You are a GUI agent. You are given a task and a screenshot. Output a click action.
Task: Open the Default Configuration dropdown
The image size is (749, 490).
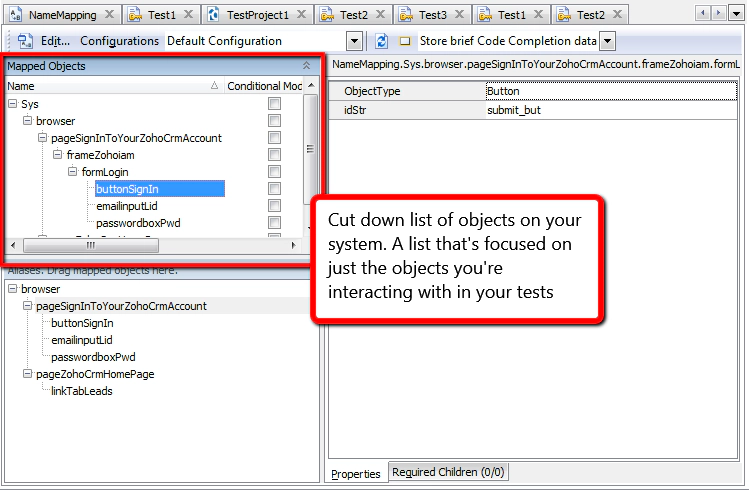[x=354, y=41]
